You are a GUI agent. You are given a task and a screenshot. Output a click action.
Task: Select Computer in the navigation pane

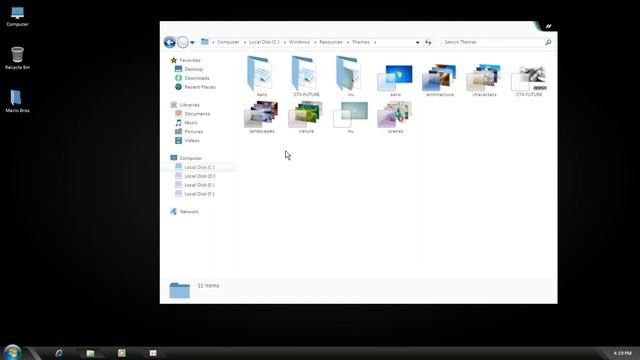coord(191,158)
